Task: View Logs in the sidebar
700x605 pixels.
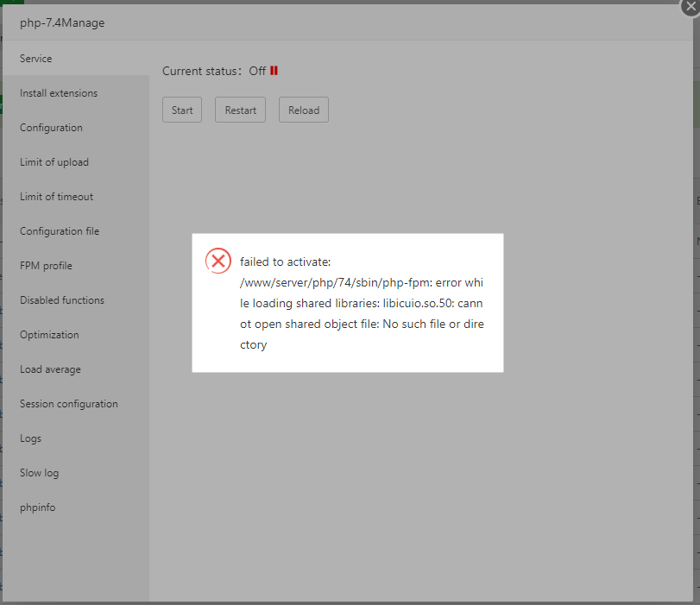Action: [30, 438]
